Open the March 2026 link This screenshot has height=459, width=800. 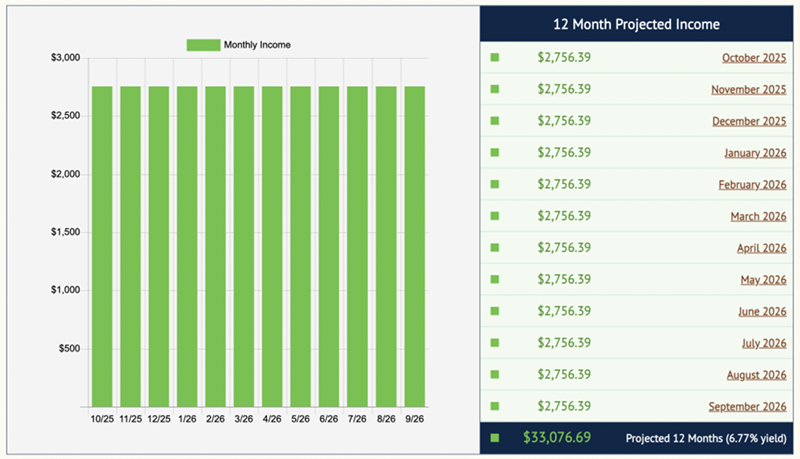click(759, 216)
